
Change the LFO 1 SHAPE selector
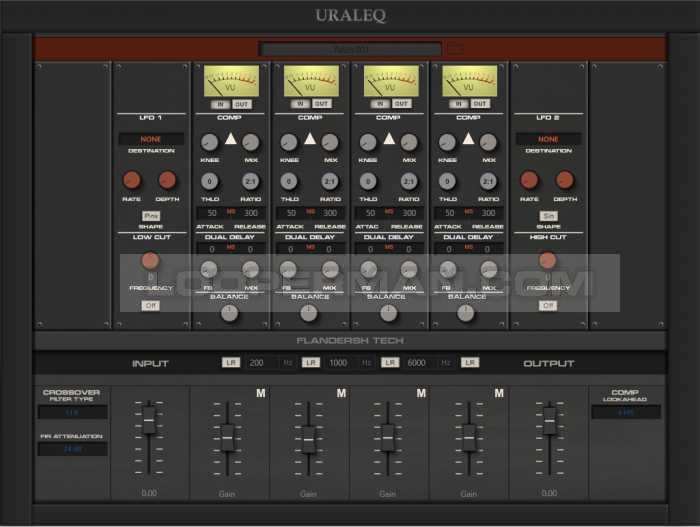coord(151,216)
